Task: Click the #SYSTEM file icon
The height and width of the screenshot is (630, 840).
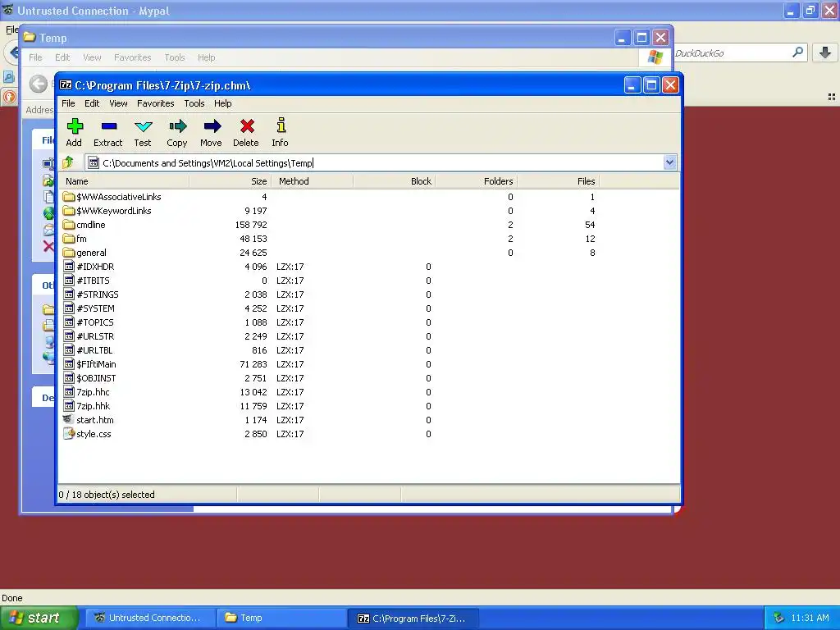Action: click(69, 308)
